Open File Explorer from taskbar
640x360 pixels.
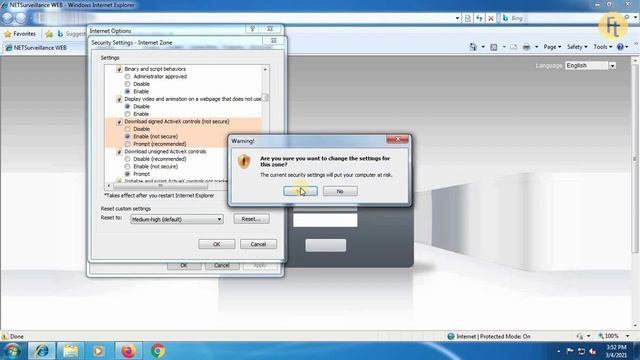coord(70,351)
